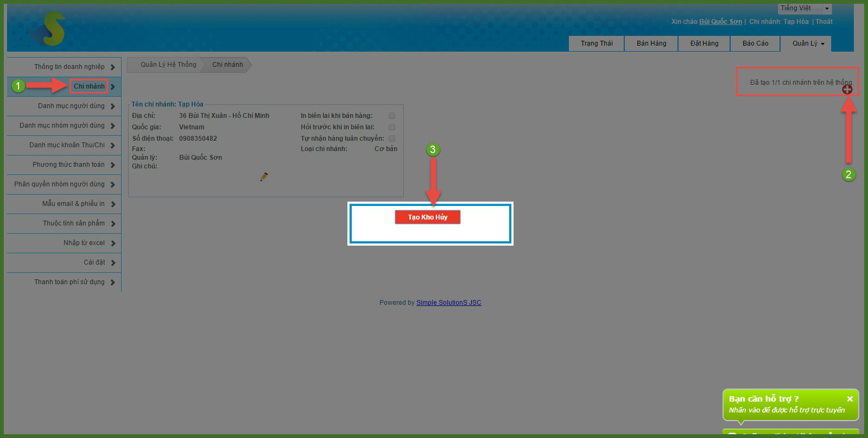Click arrow icon beside Nhập từ excel
The width and height of the screenshot is (868, 438).
click(113, 243)
